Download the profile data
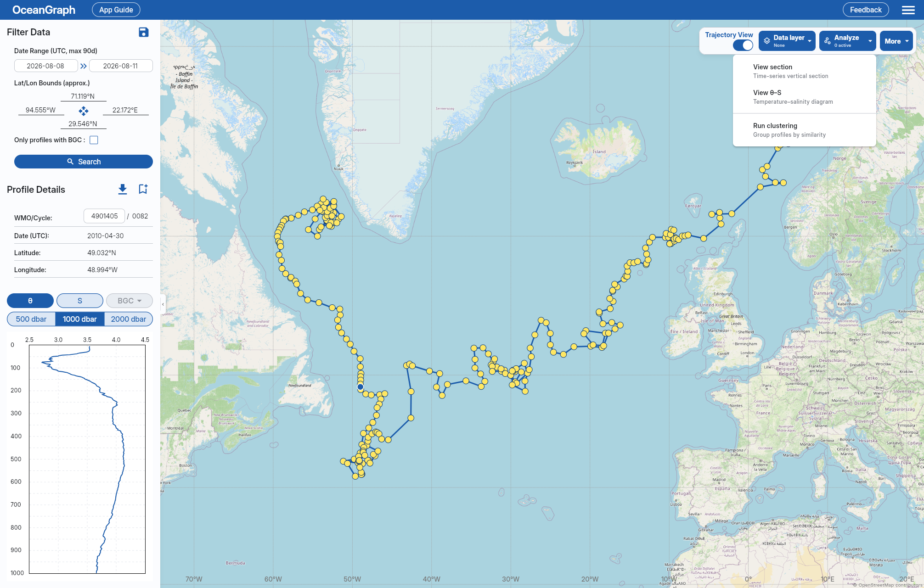The image size is (924, 588). (x=123, y=189)
